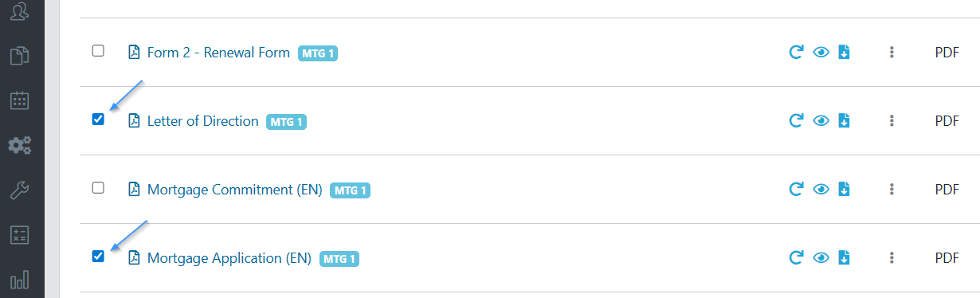This screenshot has height=298, width=980.
Task: Uncheck the Letter of Direction checkbox
Action: [x=98, y=120]
